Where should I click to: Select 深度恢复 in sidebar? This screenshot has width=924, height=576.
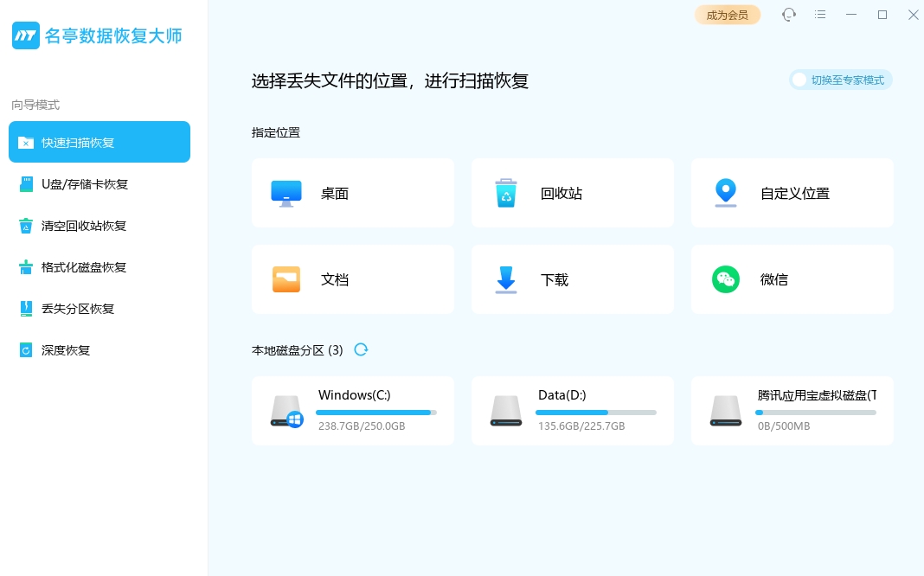point(99,350)
